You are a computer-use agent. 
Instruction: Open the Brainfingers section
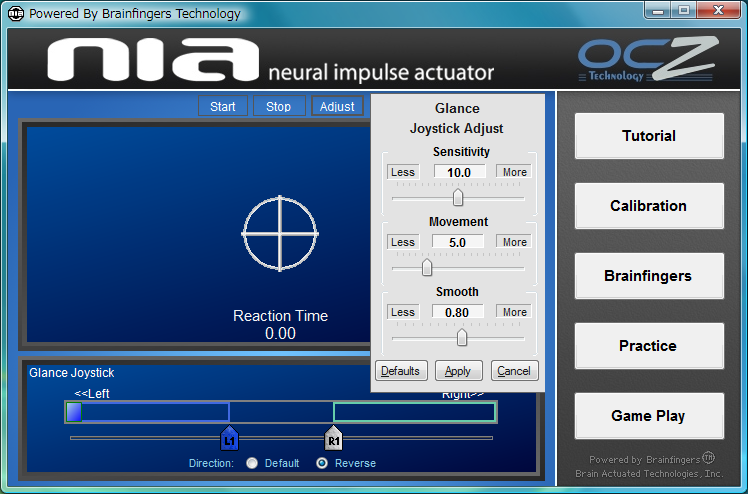pyautogui.click(x=649, y=276)
